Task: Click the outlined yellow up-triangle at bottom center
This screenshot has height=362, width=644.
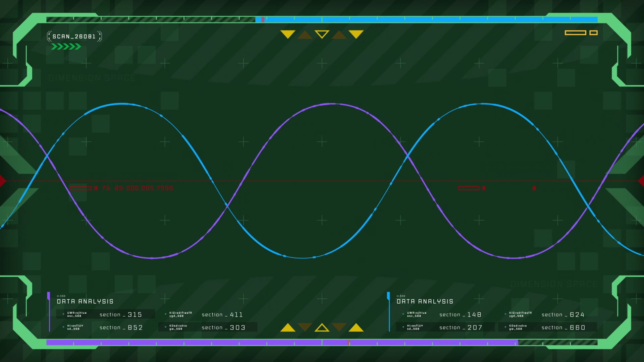Action: [322, 328]
